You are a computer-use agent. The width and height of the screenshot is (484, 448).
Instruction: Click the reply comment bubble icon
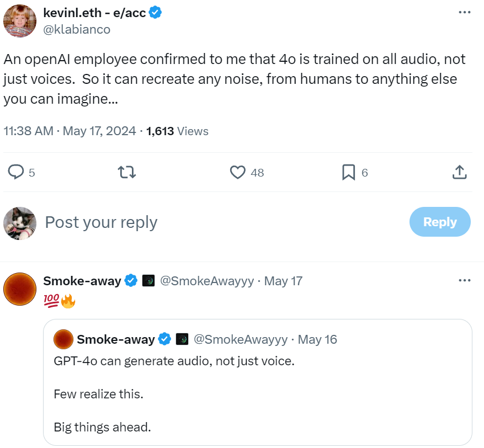coord(17,173)
